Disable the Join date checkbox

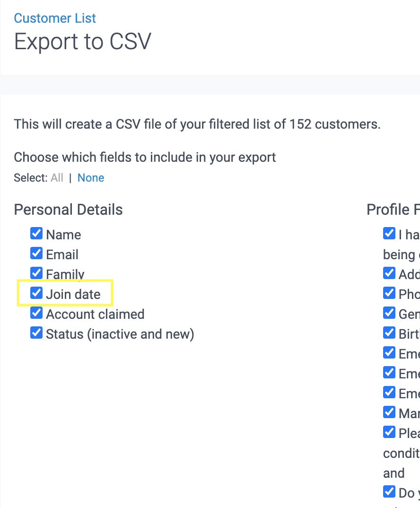click(36, 293)
